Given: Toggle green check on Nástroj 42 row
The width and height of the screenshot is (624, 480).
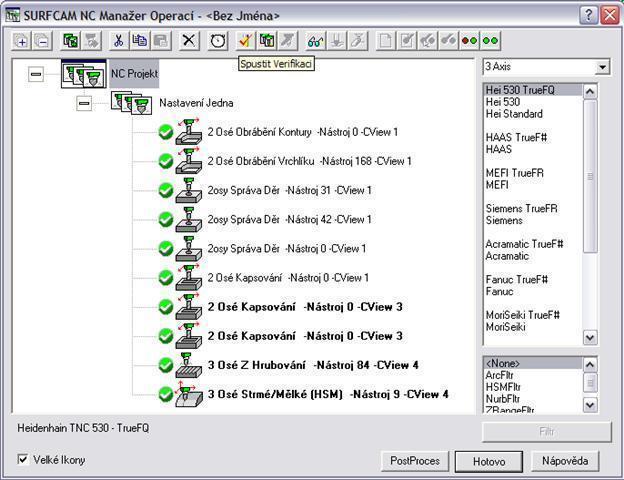Looking at the screenshot, I should 166,219.
